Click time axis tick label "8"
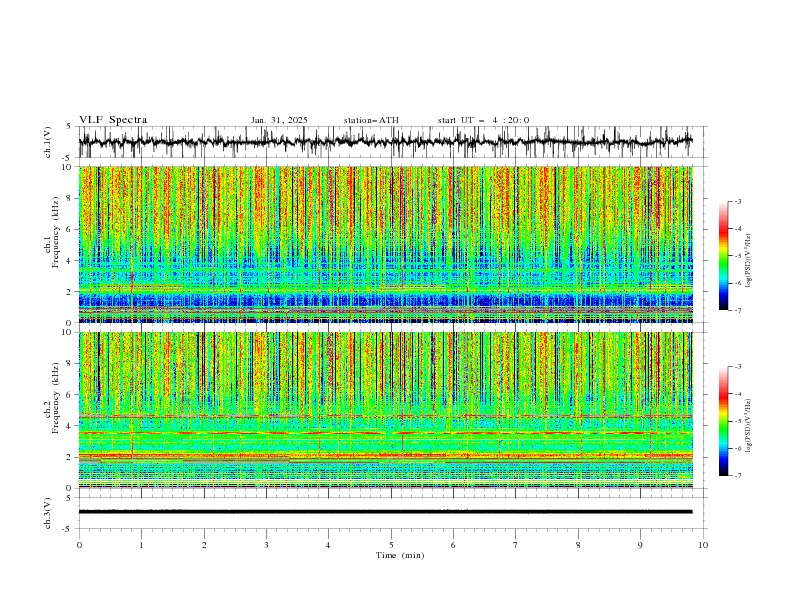The height and width of the screenshot is (612, 792). tap(578, 545)
